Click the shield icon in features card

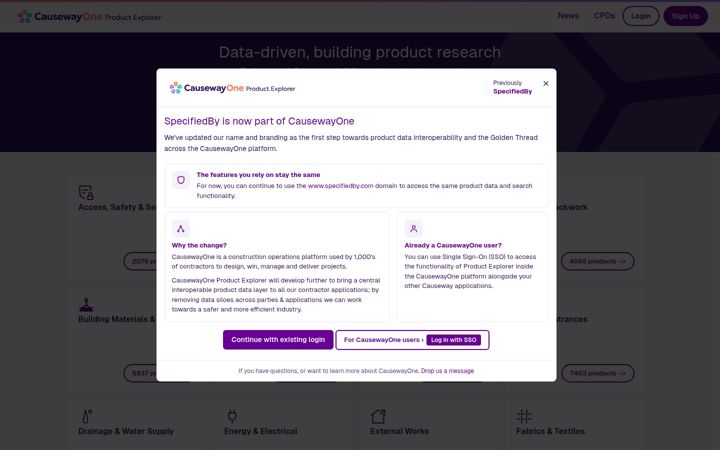[181, 180]
